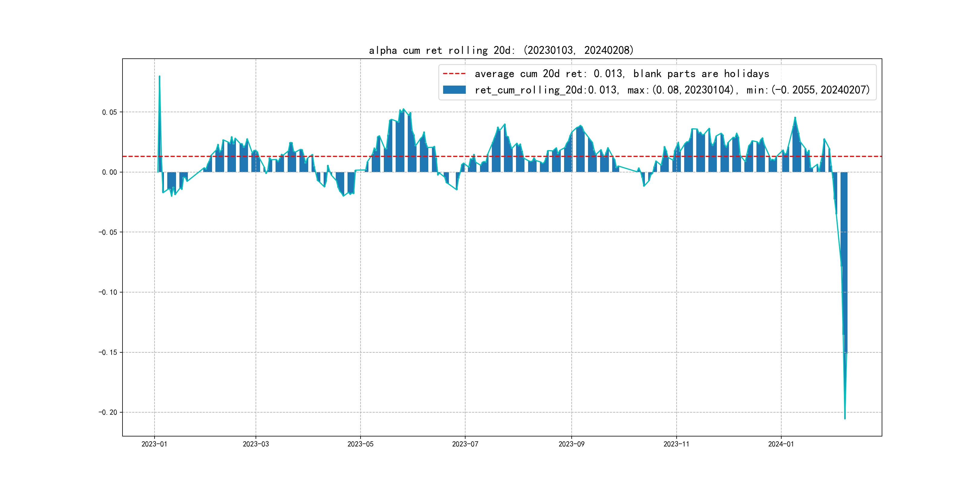This screenshot has width=980, height=490.
Task: Click the 0.00 y-axis tick label
Action: point(109,172)
